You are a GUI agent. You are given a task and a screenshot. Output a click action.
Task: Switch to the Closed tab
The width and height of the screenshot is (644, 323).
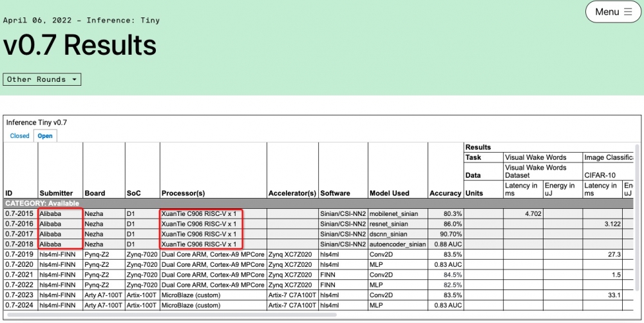point(20,135)
